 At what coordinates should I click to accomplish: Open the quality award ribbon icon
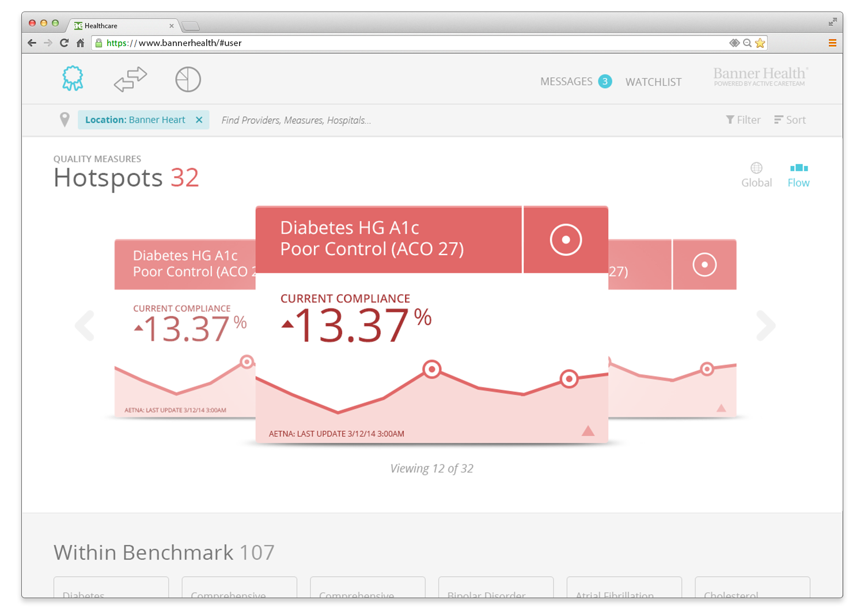[x=73, y=78]
